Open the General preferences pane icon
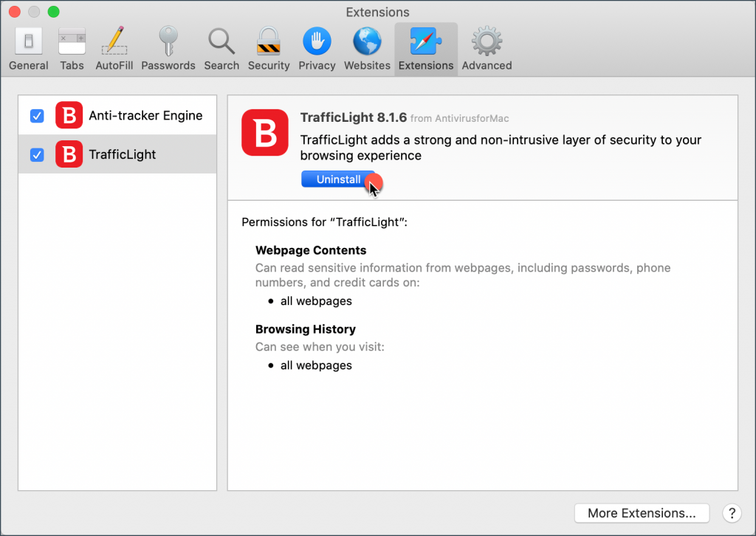This screenshot has width=756, height=536. [x=29, y=41]
